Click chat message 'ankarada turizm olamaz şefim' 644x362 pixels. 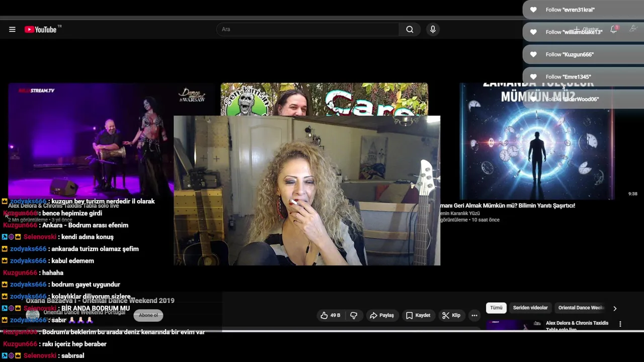tap(95, 249)
